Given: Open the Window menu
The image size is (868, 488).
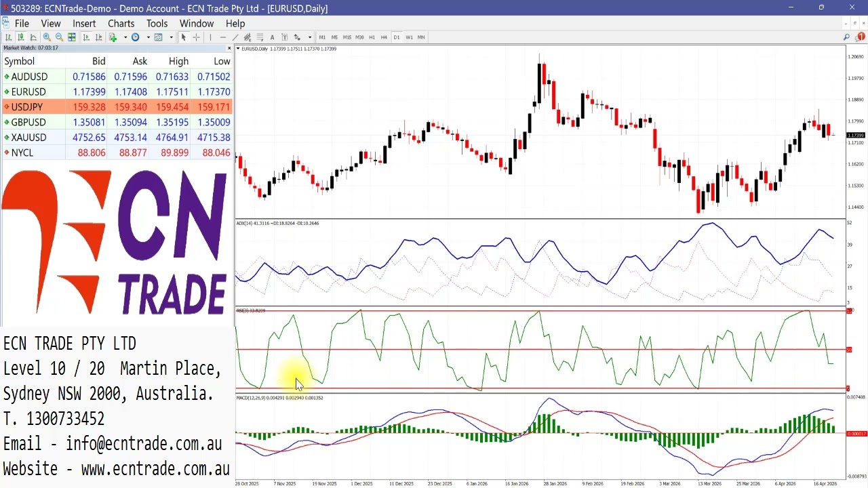Looking at the screenshot, I should pyautogui.click(x=197, y=23).
